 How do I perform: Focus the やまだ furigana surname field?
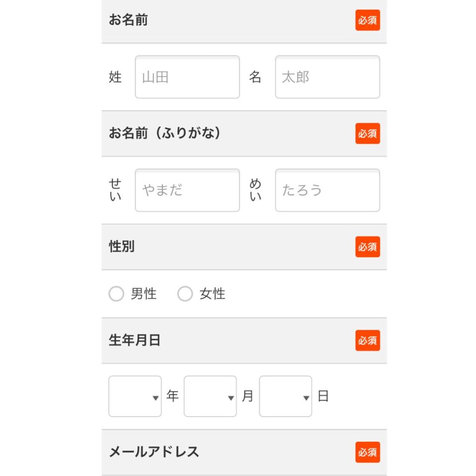click(x=187, y=190)
